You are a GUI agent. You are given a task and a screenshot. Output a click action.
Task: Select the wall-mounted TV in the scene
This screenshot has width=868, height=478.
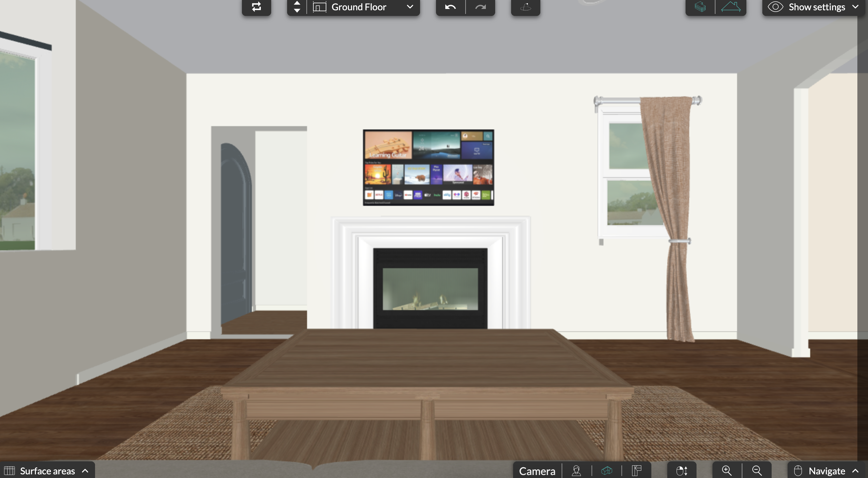428,167
